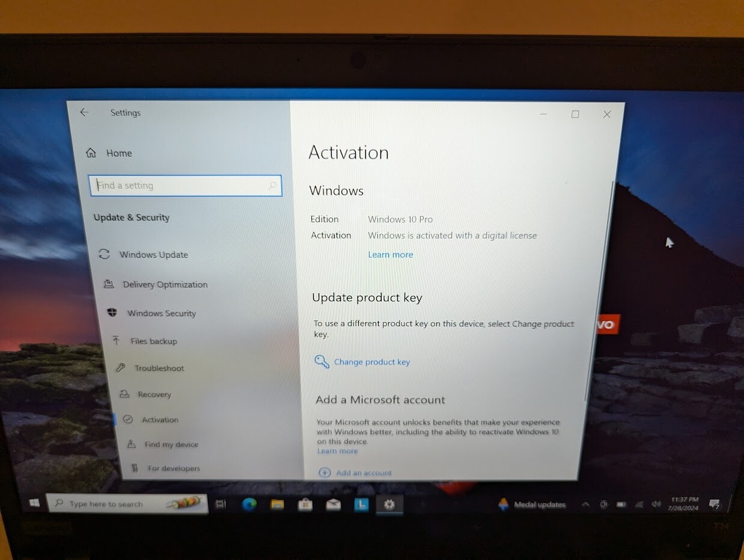This screenshot has height=560, width=744.
Task: Open the Medal updates widget on the taskbar
Action: pyautogui.click(x=532, y=504)
